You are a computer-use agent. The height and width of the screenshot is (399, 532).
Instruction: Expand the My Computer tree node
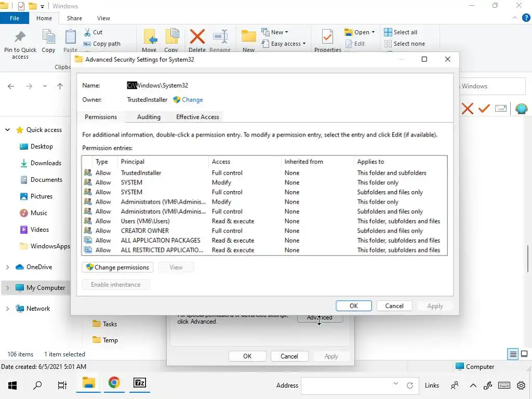pyautogui.click(x=7, y=288)
